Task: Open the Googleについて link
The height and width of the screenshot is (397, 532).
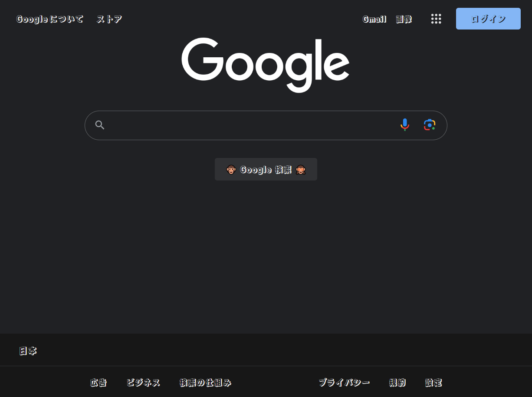Action: (50, 19)
